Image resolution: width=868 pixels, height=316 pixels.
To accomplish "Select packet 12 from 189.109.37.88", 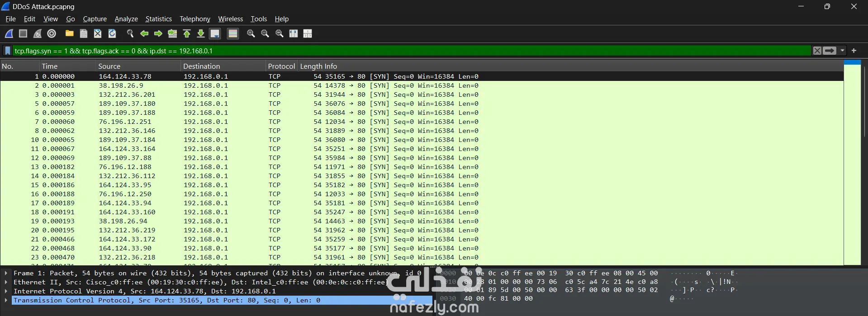I will (x=422, y=158).
